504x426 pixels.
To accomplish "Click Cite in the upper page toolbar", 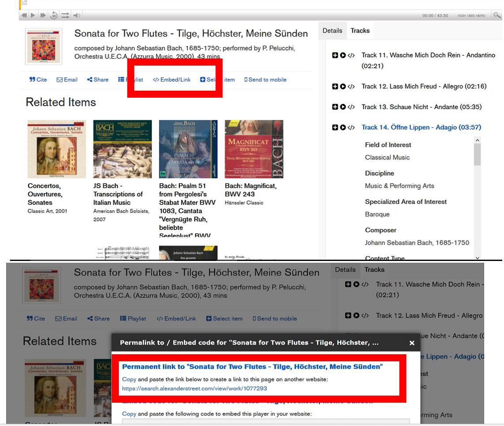I will pyautogui.click(x=38, y=80).
